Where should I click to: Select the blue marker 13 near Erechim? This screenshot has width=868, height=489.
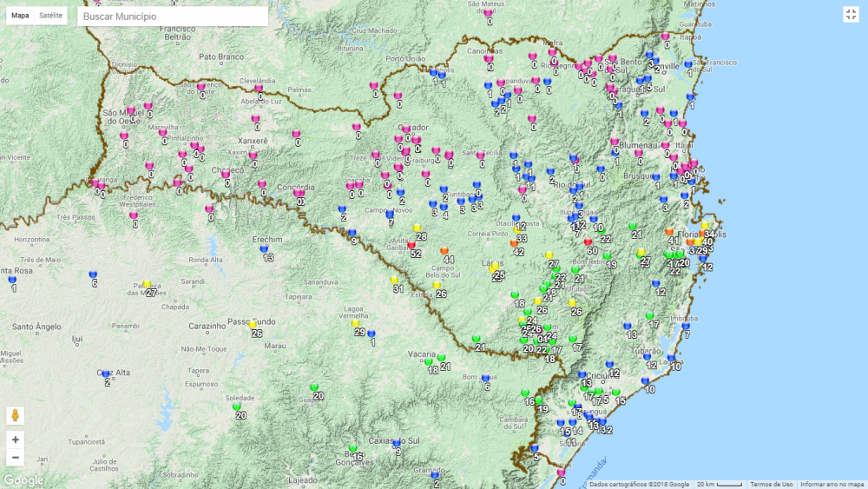tap(264, 248)
